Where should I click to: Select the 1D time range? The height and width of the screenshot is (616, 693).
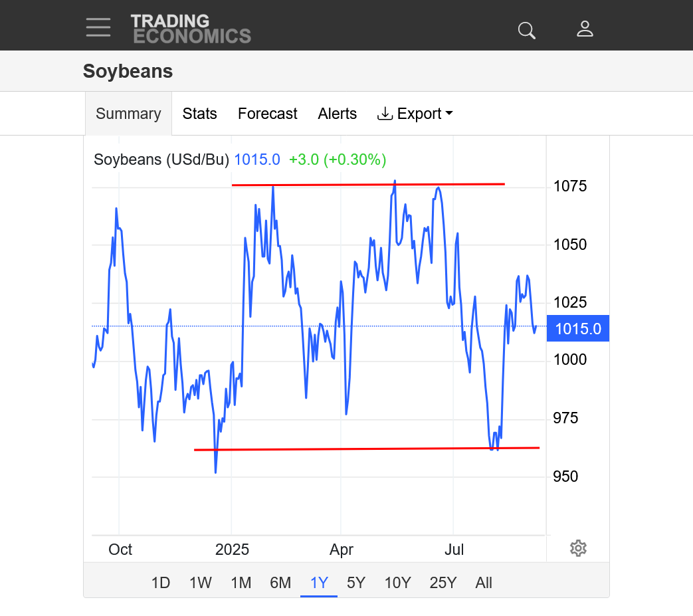coord(161,583)
